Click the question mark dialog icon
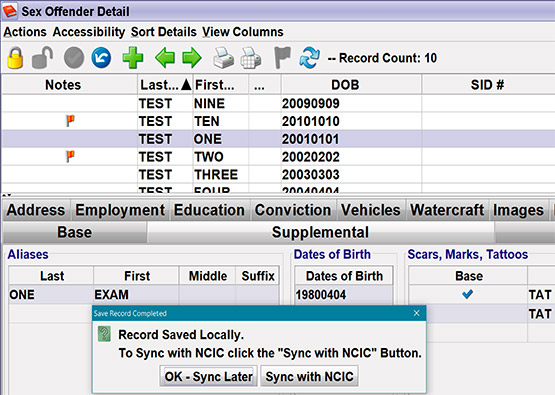This screenshot has width=555, height=395. (x=104, y=334)
